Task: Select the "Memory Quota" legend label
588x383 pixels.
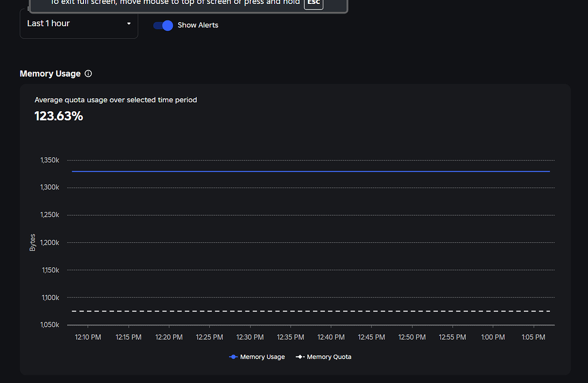Action: pyautogui.click(x=329, y=357)
